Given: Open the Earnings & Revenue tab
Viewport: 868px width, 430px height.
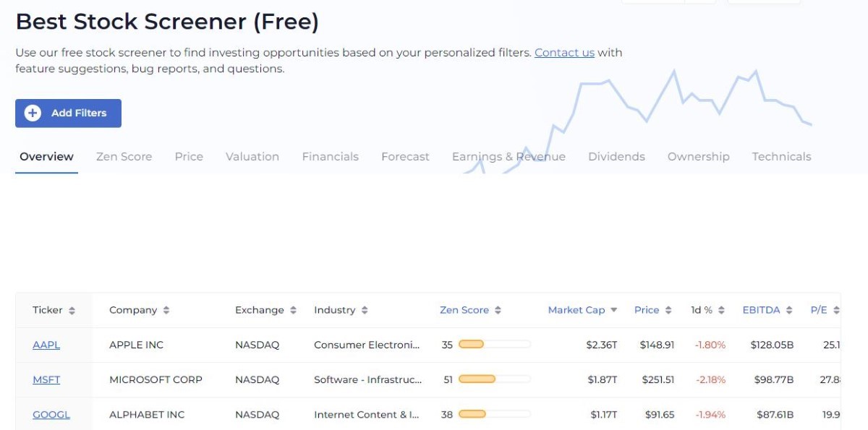Looking at the screenshot, I should coord(509,157).
